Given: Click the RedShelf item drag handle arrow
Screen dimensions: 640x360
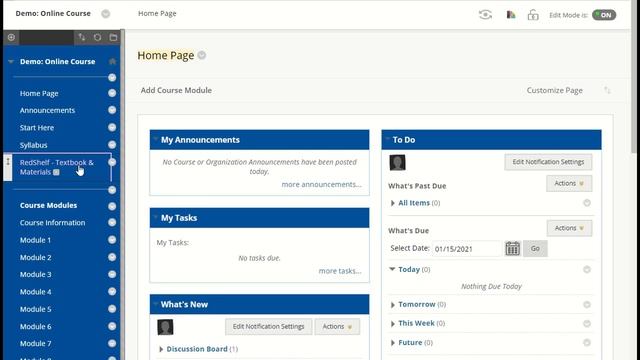Looking at the screenshot, I should 8,162.
